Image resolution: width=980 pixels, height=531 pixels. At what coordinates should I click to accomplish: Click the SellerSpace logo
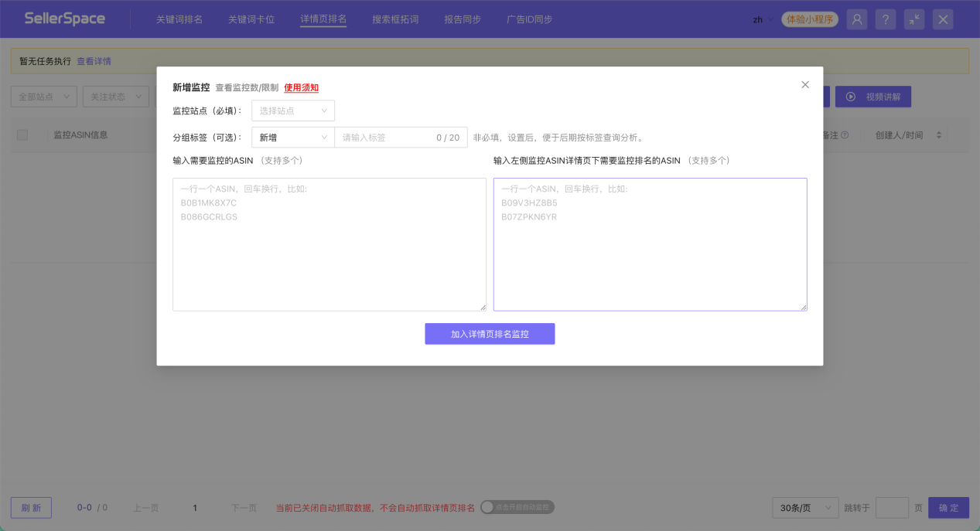[65, 18]
